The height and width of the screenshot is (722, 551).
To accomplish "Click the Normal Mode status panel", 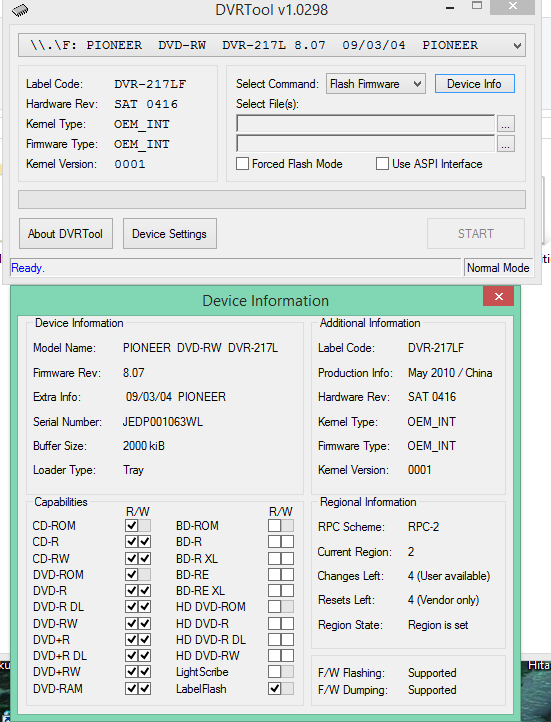I will [x=498, y=268].
